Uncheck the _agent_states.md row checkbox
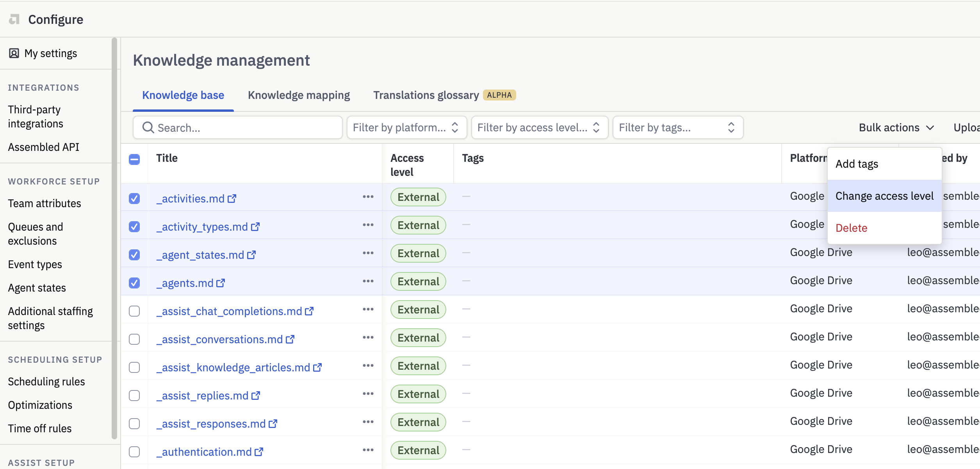Screen dimensions: 980x469 point(134,255)
